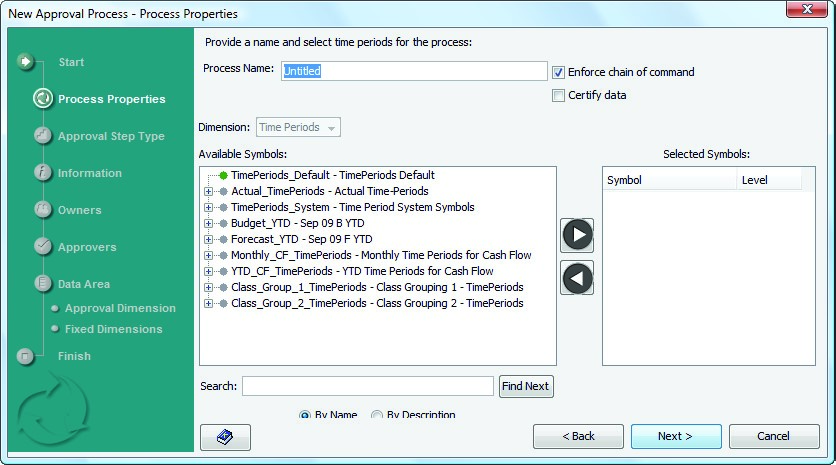Viewport: 836px width, 465px height.
Task: Click the Start step icon in wizard sidebar
Action: pyautogui.click(x=25, y=62)
